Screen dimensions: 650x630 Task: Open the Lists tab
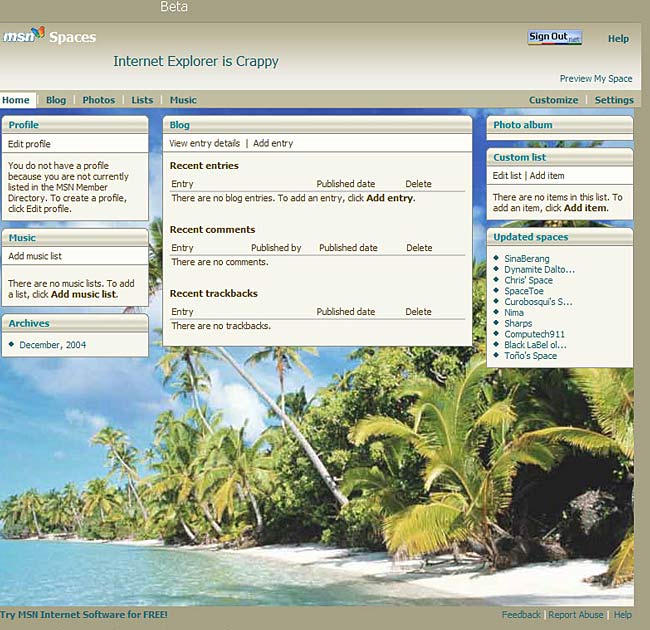[142, 100]
